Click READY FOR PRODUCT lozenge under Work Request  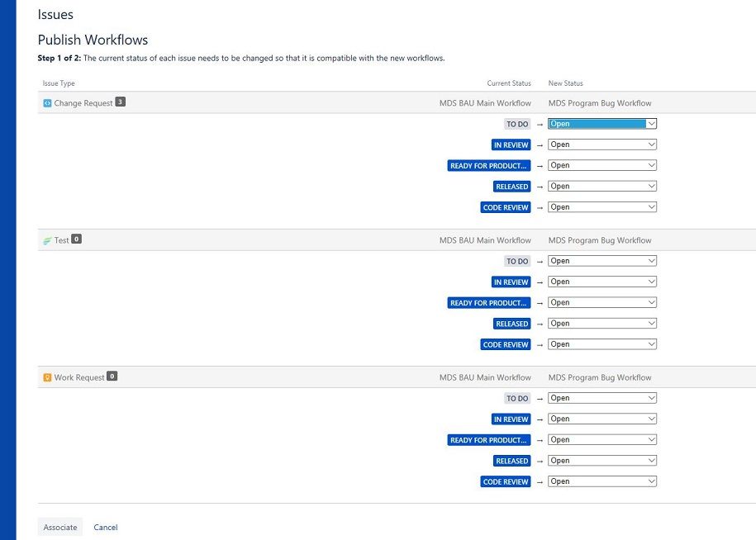[489, 440]
